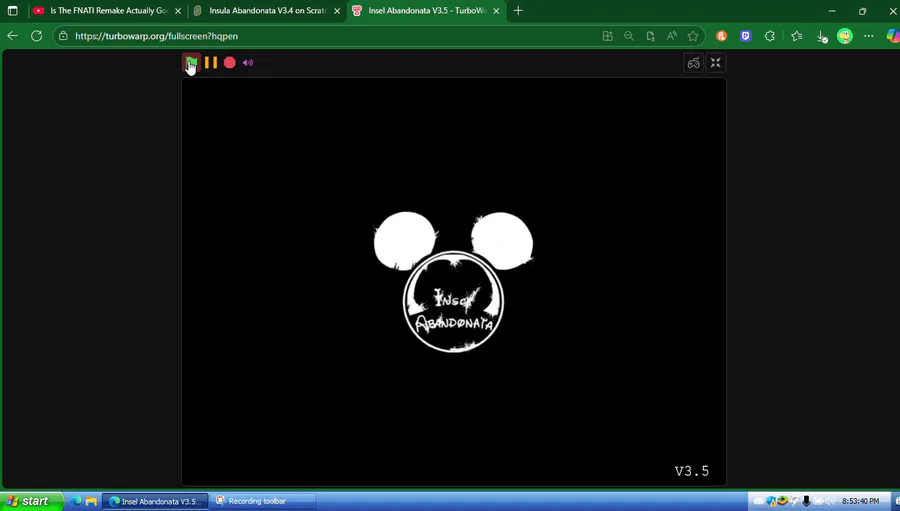Open the tab actions menu icon
This screenshot has height=511, width=900.
[x=13, y=10]
